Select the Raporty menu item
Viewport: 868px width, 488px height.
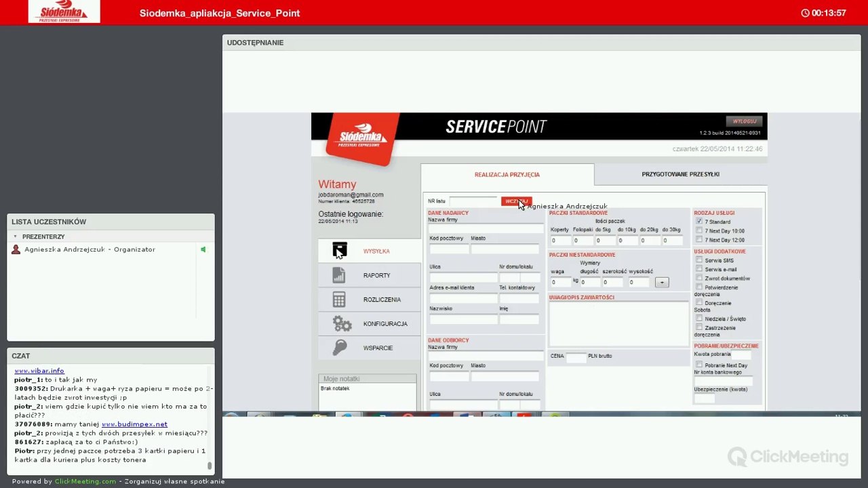click(370, 275)
